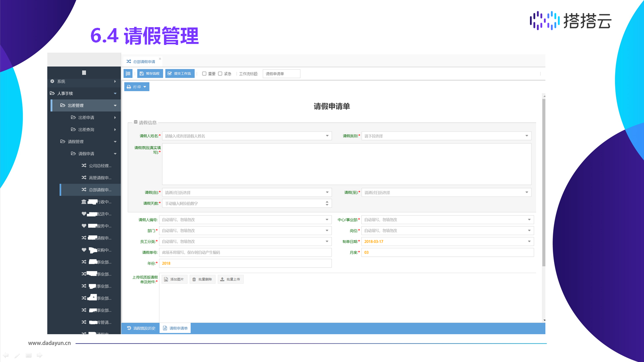Screen dimensions: 644x362
Task: Click the list view icon in toolbar
Action: [128, 73]
